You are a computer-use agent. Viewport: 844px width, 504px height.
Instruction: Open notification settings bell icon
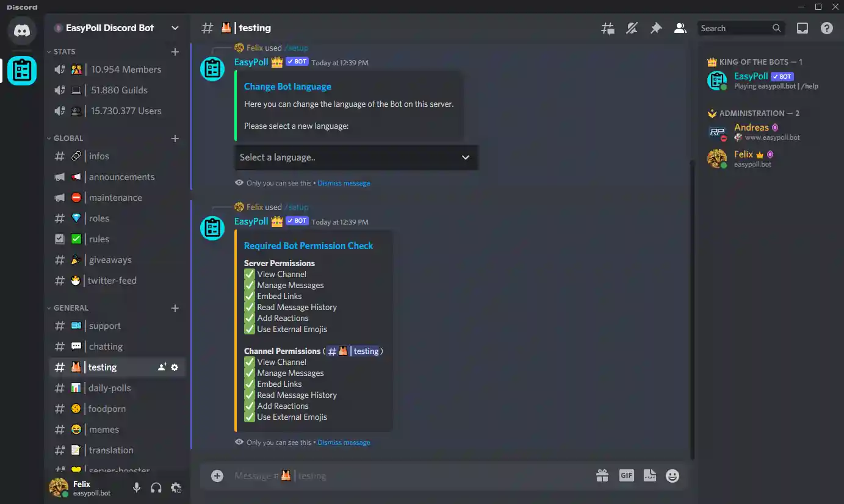point(632,28)
